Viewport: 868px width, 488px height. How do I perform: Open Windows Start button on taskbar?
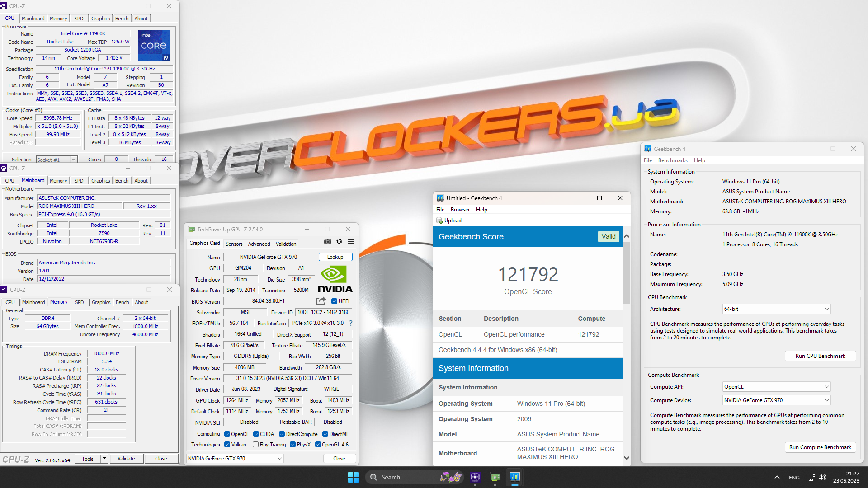pyautogui.click(x=353, y=477)
